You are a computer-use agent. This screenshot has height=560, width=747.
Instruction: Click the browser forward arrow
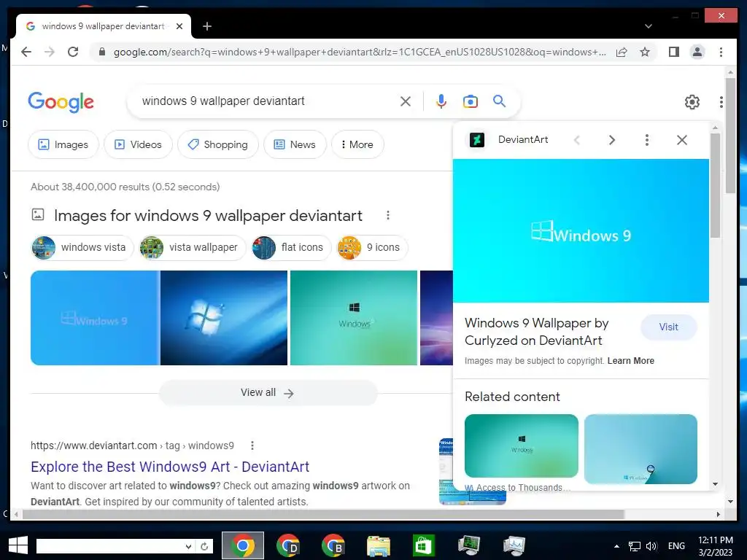point(50,52)
